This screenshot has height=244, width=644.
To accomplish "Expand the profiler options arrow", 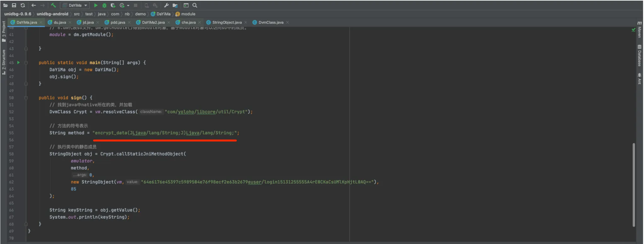I will tap(128, 5).
